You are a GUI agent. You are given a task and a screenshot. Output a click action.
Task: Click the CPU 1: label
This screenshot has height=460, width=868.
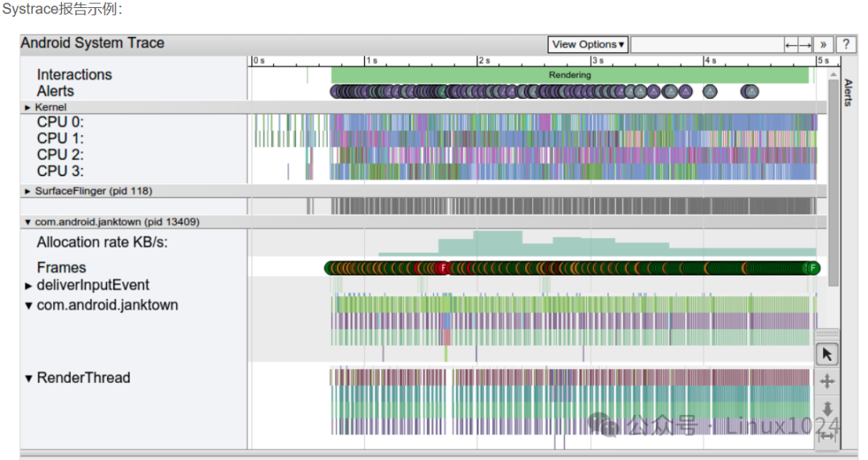(60, 138)
